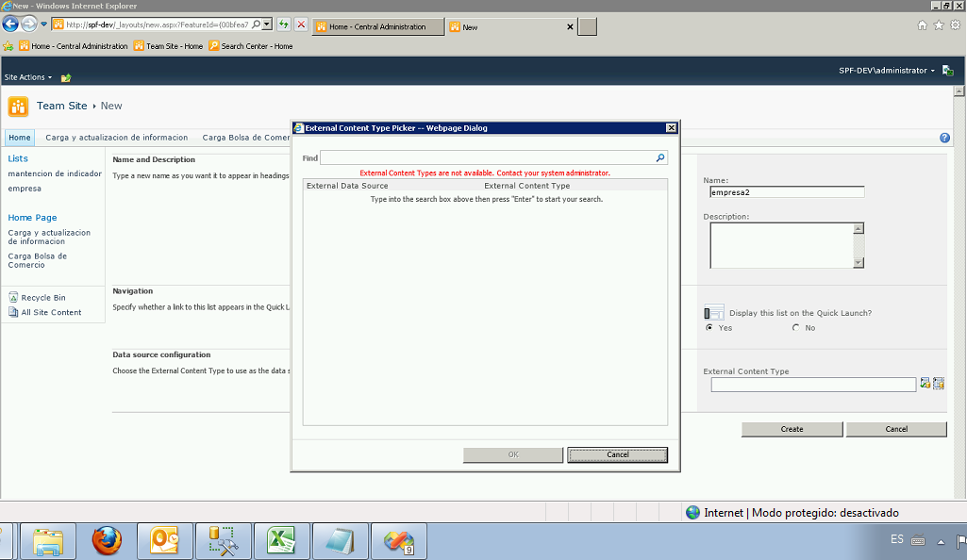Viewport: 967px width, 560px height.
Task: Expand the Site Actions menu
Action: [28, 77]
